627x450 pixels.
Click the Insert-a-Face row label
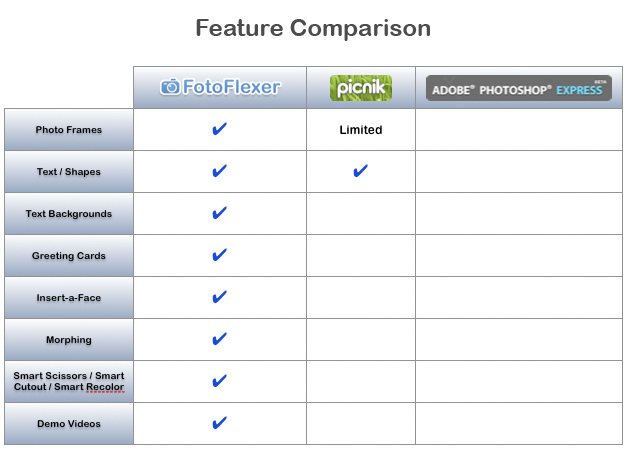tap(69, 298)
